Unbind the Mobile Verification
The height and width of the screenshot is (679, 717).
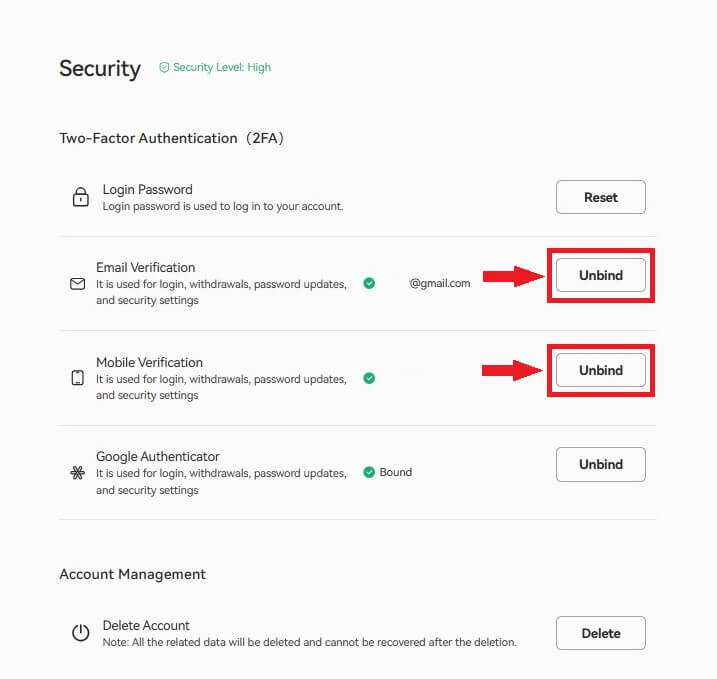(600, 370)
